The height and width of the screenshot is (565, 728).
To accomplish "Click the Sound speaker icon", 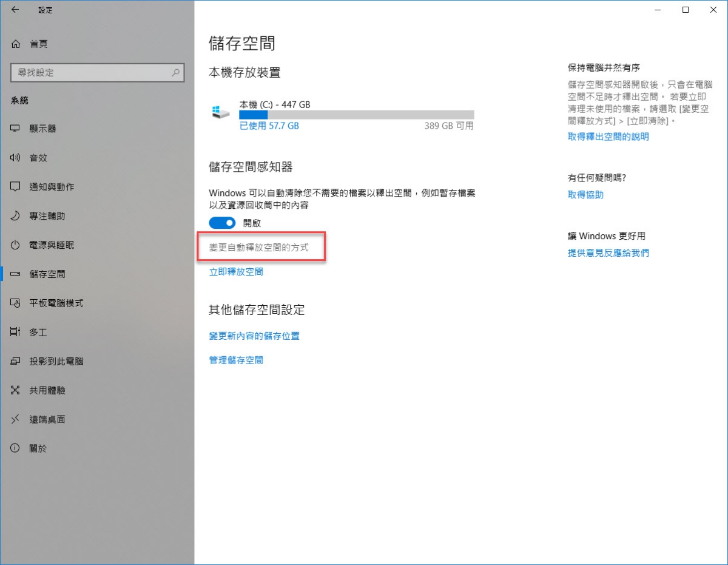I will point(16,158).
